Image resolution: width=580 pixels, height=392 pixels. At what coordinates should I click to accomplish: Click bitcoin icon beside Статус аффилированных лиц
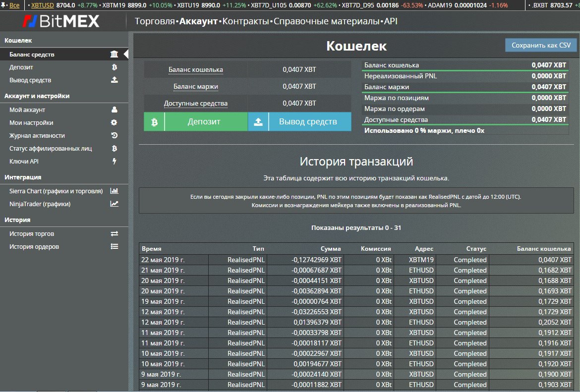(x=115, y=148)
